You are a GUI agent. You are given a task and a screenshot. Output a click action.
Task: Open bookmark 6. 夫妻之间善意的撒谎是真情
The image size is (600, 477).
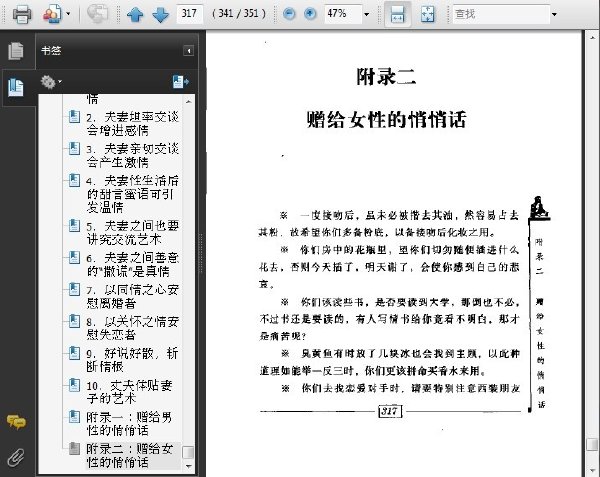point(132,264)
